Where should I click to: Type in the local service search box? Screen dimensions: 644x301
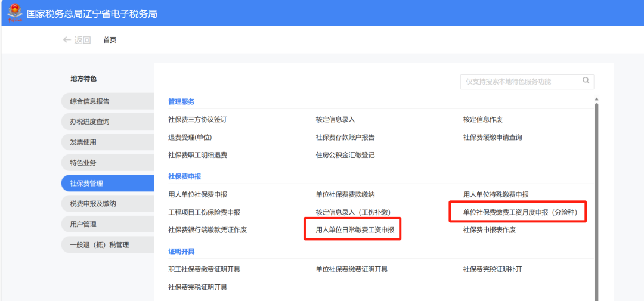point(519,82)
